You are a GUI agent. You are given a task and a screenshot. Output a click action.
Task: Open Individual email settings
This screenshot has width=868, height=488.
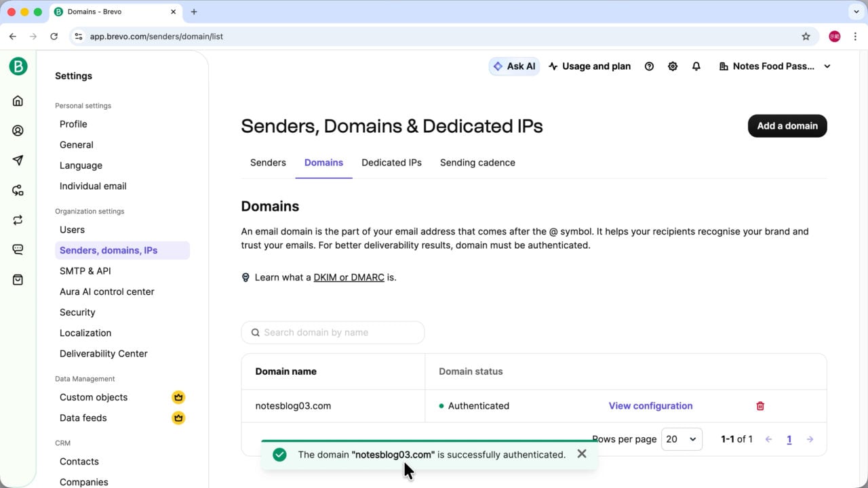click(x=93, y=186)
